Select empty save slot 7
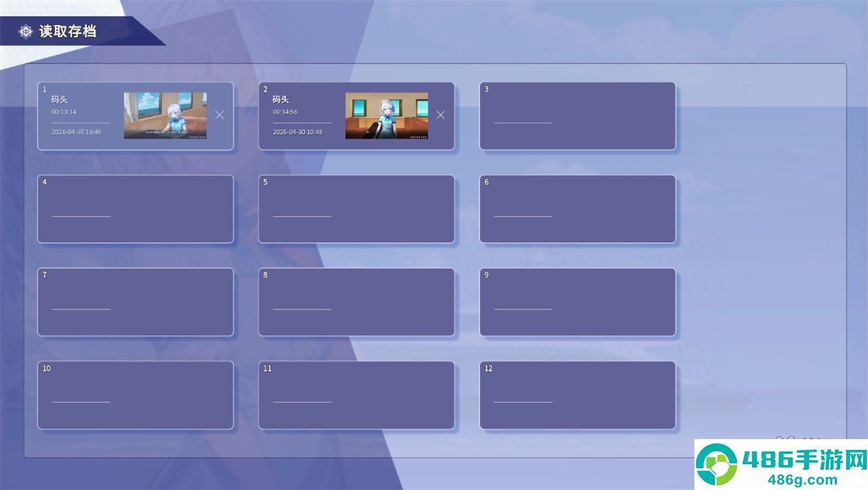868x490 pixels. point(136,302)
